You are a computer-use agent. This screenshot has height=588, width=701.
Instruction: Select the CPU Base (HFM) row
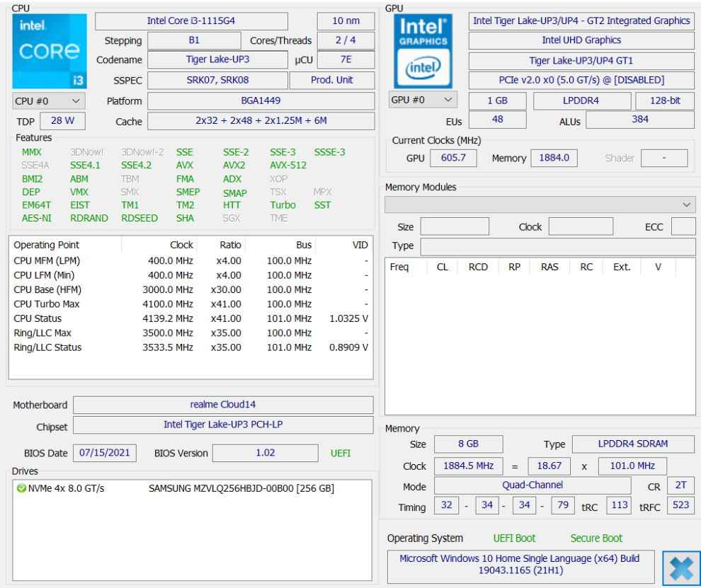tap(191, 289)
